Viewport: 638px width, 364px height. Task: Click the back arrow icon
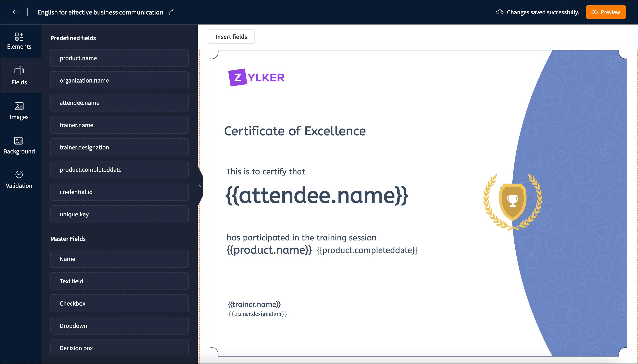coord(16,12)
